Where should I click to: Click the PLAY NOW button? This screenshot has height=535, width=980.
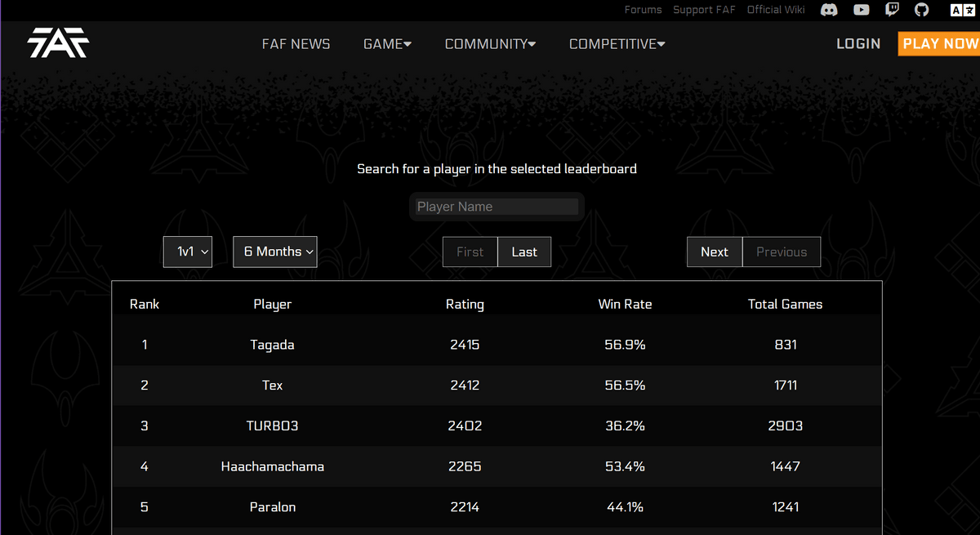tap(939, 44)
